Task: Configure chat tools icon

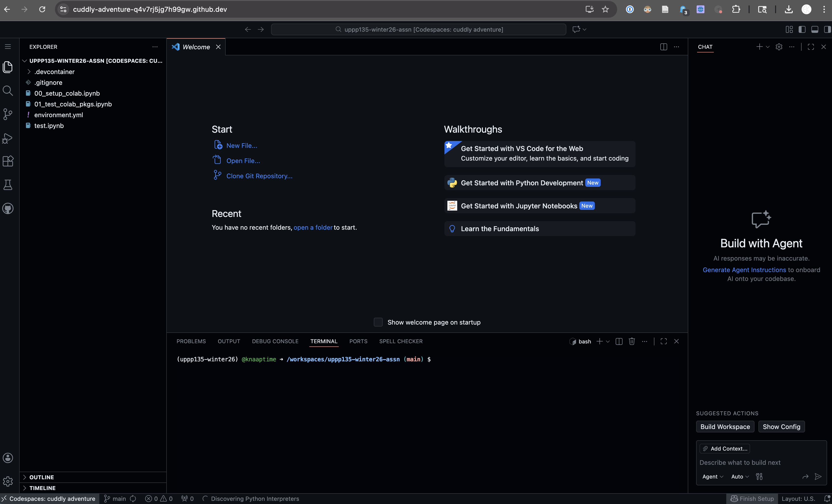Action: [759, 477]
